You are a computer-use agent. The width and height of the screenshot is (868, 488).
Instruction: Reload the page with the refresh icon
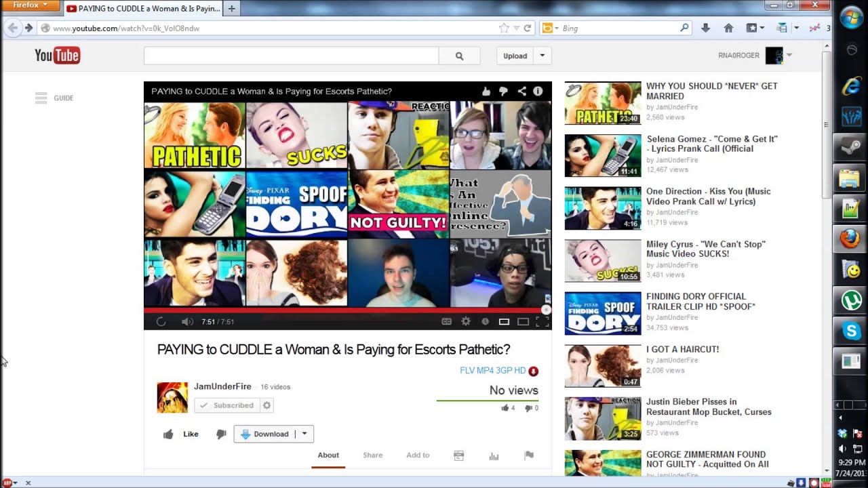(x=528, y=28)
